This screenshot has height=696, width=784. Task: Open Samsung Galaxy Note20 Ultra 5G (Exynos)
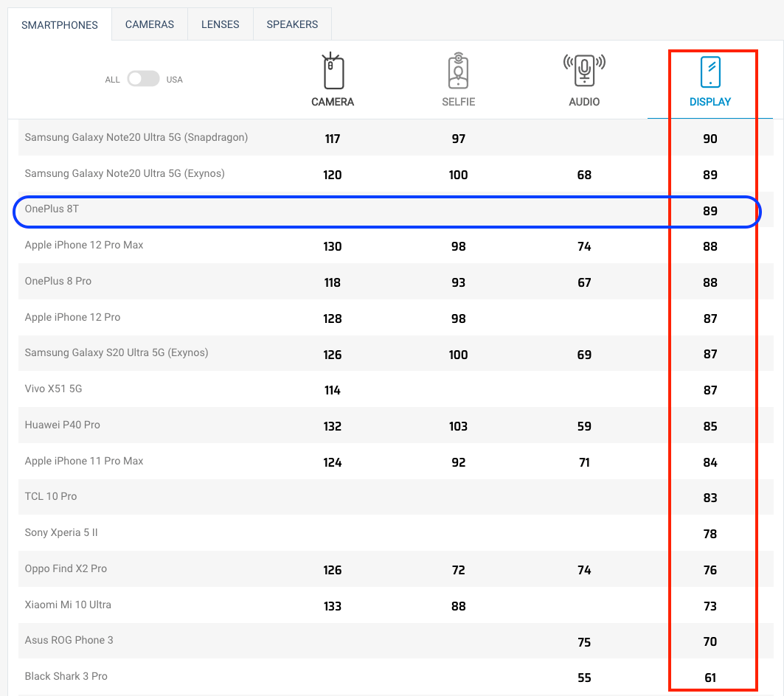[x=125, y=173]
